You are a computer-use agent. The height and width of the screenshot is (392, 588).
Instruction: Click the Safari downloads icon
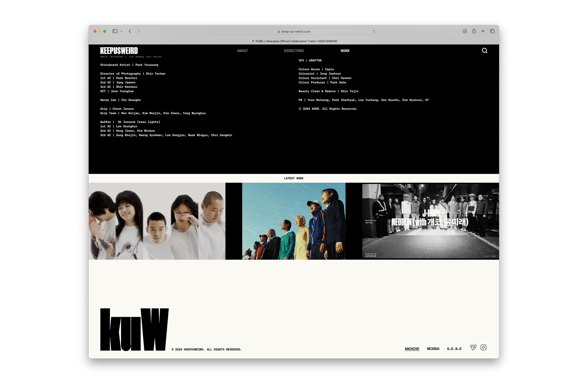coord(465,31)
